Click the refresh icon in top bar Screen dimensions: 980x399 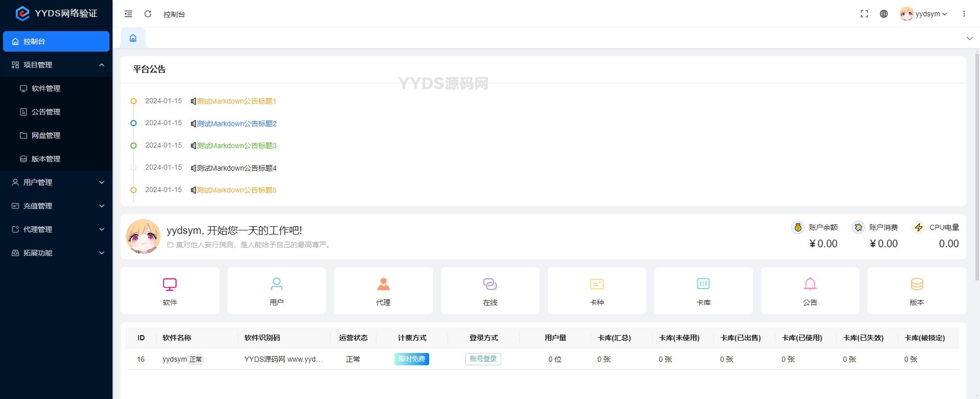click(148, 14)
